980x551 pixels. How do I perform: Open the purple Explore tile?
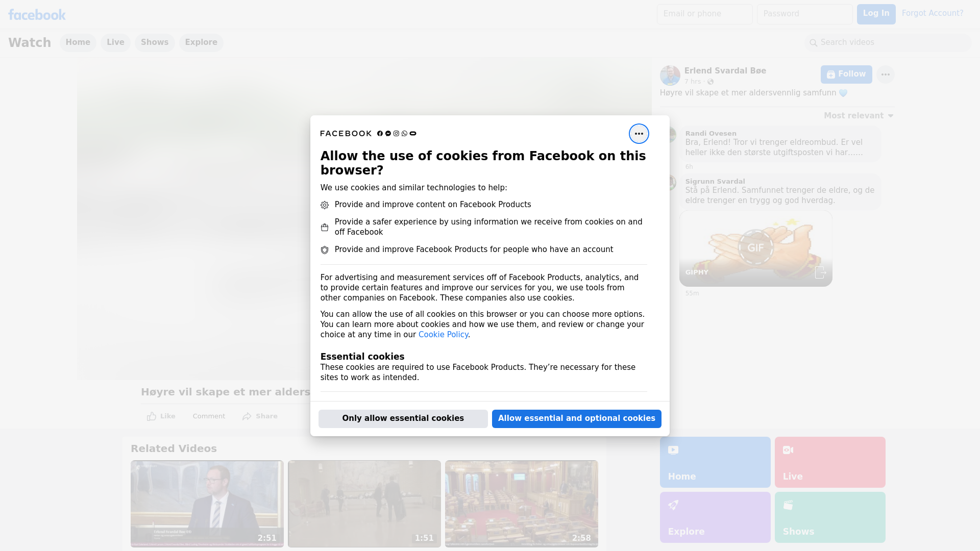715,517
